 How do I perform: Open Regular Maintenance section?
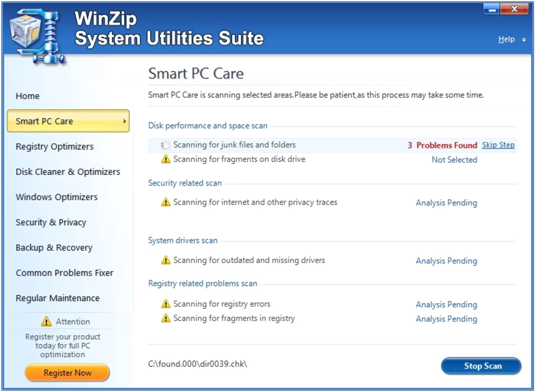57,298
